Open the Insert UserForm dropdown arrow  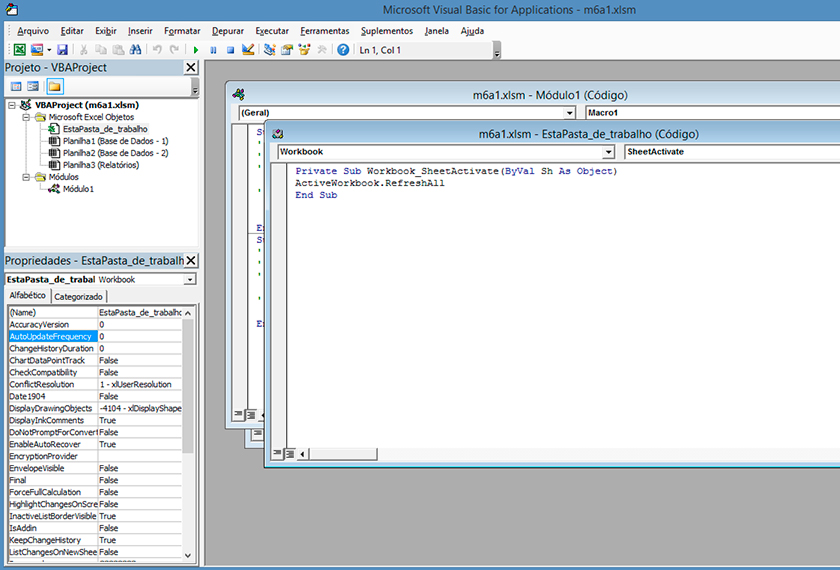click(49, 50)
